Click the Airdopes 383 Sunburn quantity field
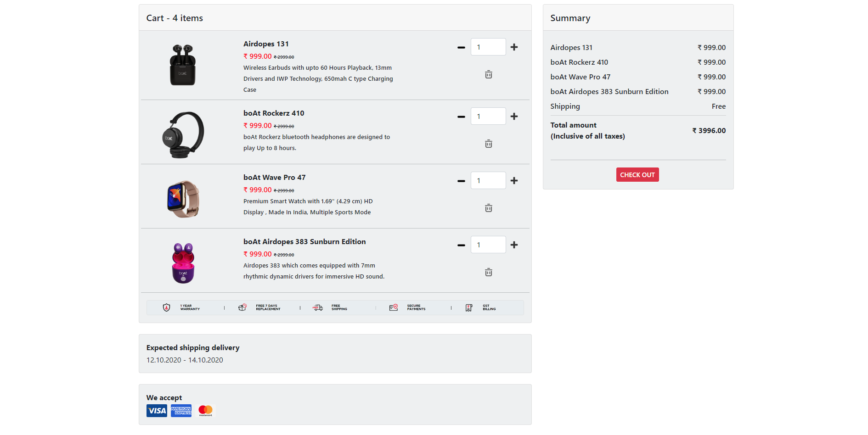This screenshot has width=868, height=435. pyautogui.click(x=488, y=245)
